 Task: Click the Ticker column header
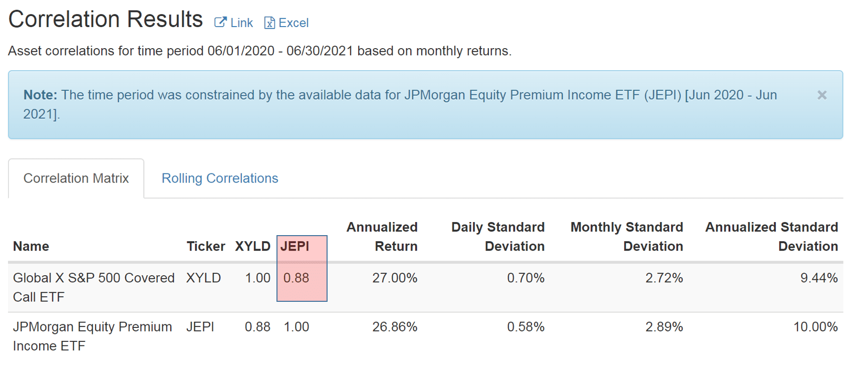click(x=205, y=246)
